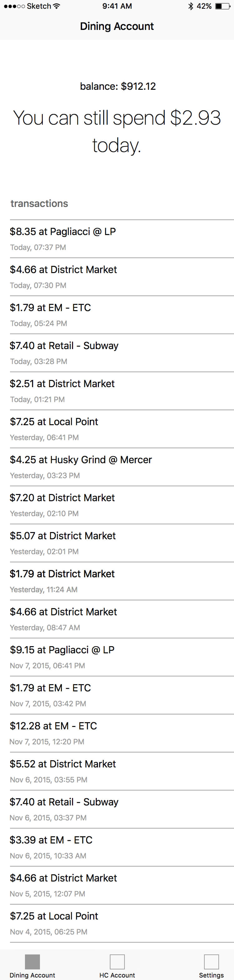Tap the 9:41 AM status bar clock

coord(117,6)
